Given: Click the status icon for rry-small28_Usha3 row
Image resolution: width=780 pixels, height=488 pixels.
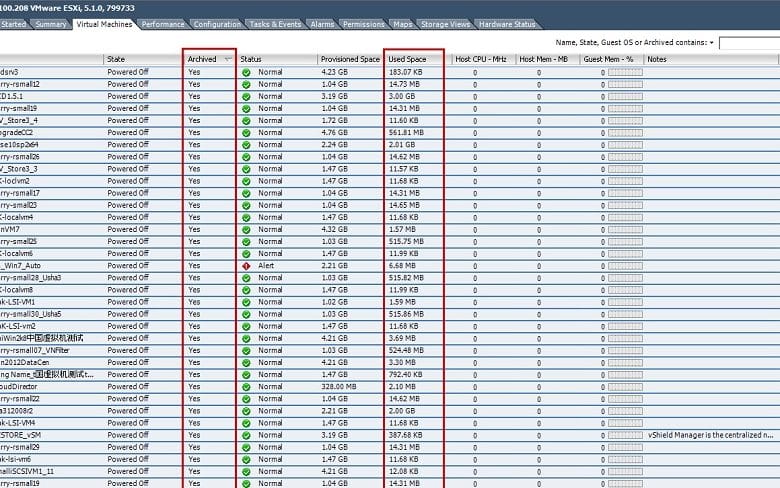Looking at the screenshot, I should (x=246, y=278).
